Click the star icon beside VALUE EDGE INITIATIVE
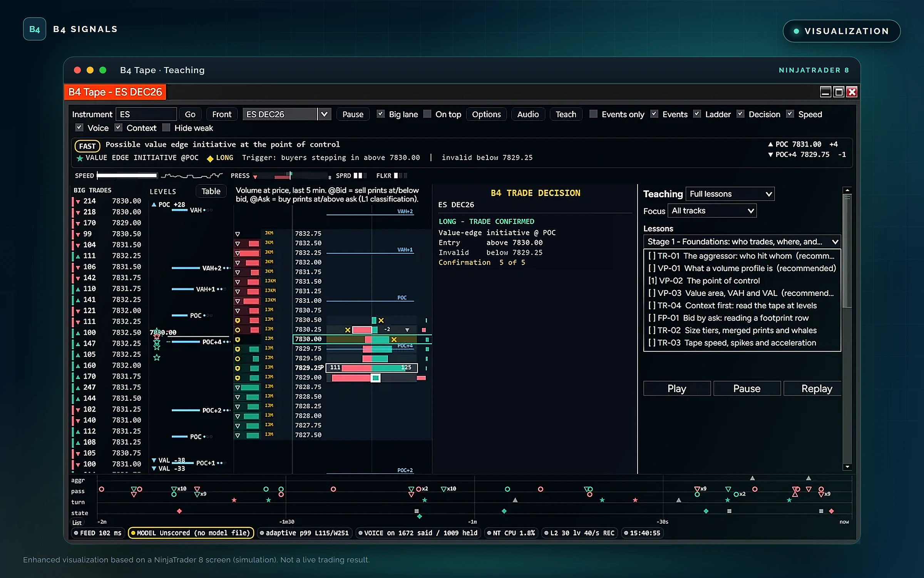924x578 pixels. coord(80,158)
